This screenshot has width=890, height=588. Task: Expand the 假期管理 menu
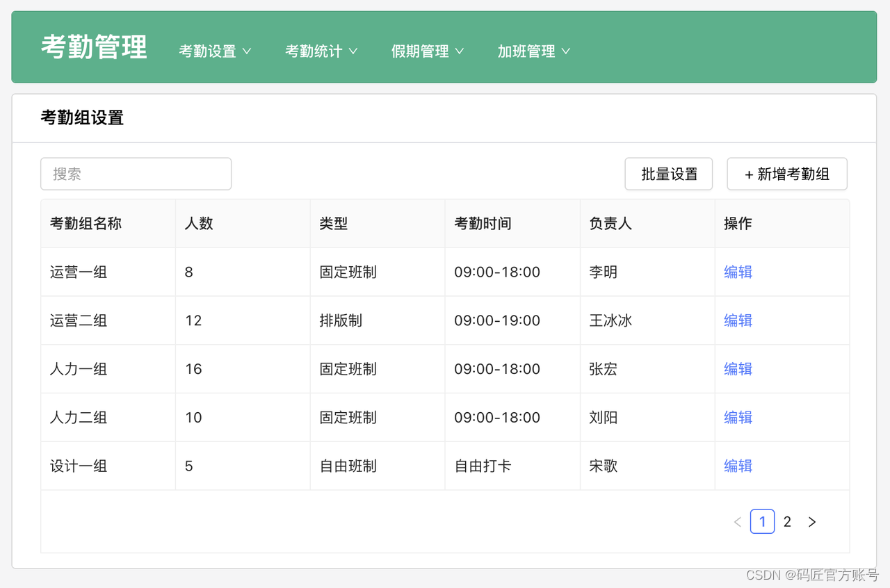[428, 51]
